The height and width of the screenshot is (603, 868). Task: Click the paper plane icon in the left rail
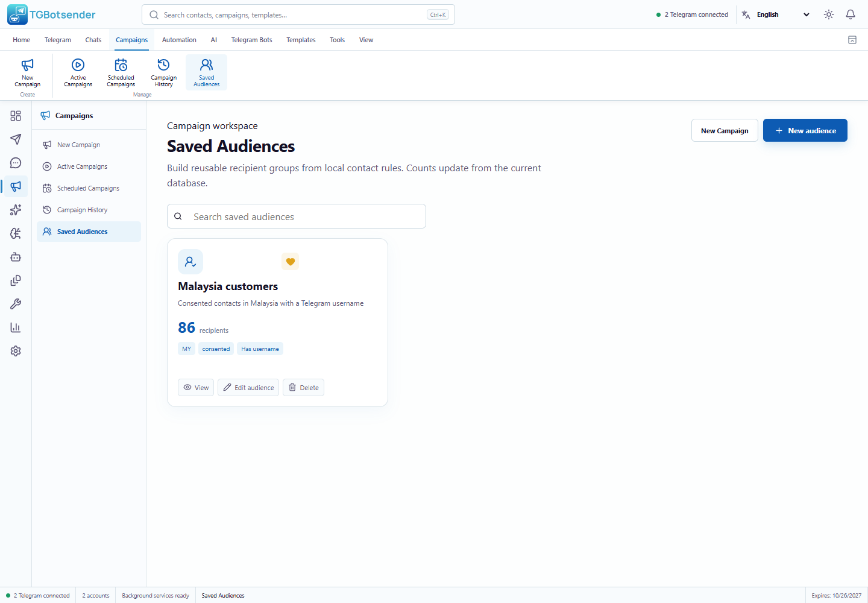[x=16, y=139]
